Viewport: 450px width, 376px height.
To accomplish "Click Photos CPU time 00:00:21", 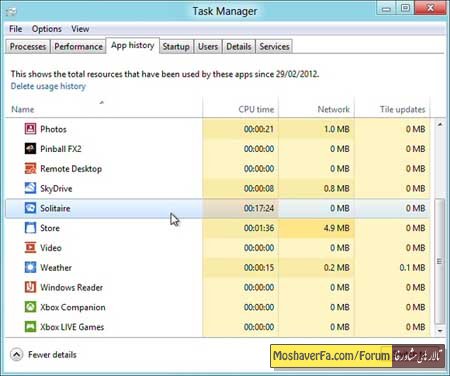I will 259,129.
